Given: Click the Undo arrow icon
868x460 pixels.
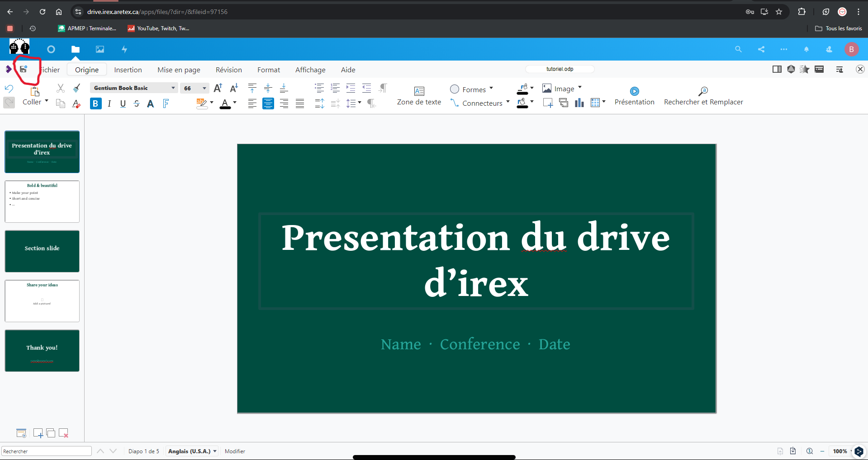Looking at the screenshot, I should point(9,88).
